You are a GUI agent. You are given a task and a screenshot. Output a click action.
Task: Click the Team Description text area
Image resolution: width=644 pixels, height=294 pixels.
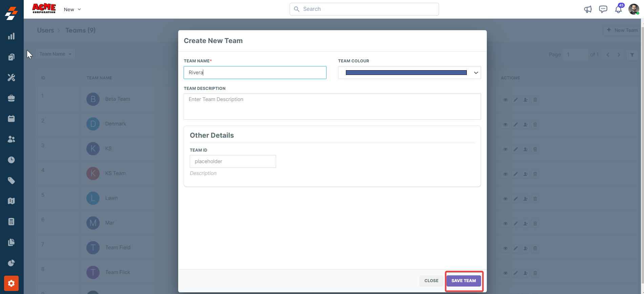click(332, 106)
